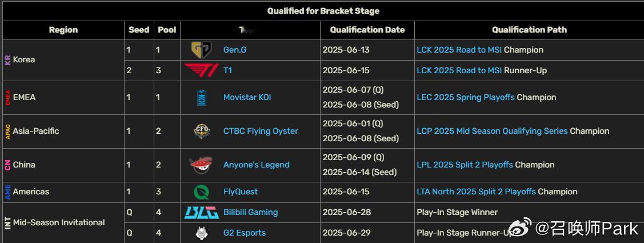This screenshot has width=644, height=243.
Task: Click the Qualification Date column header
Action: click(367, 30)
